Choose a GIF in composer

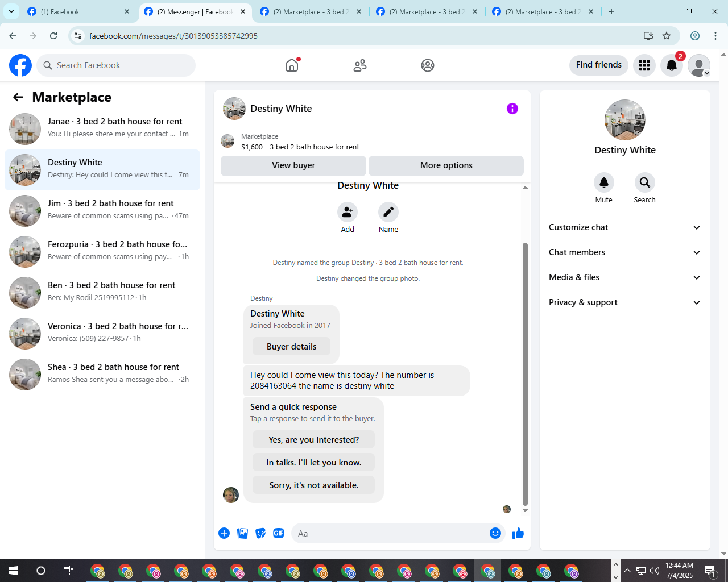pos(279,533)
